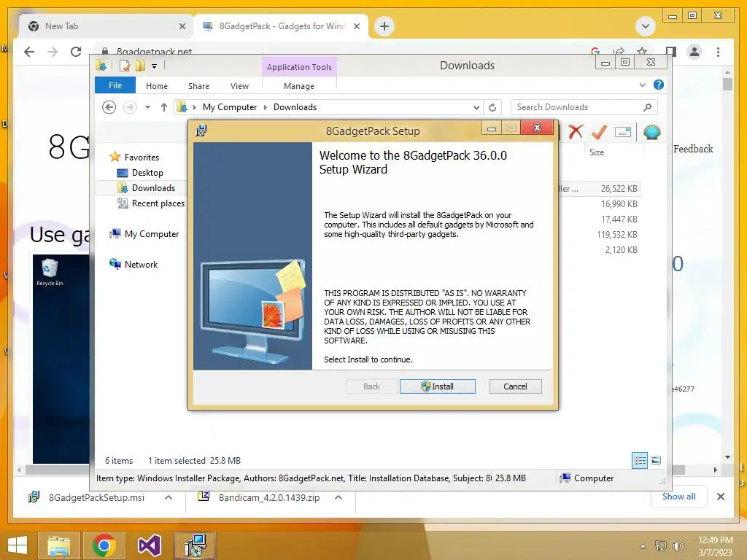Toggle Chrome side panel icon
Image resolution: width=747 pixels, height=560 pixels.
click(671, 52)
